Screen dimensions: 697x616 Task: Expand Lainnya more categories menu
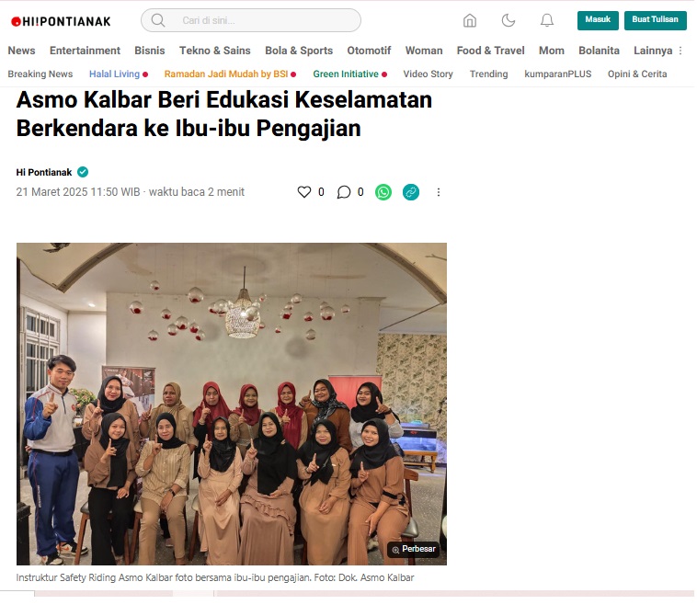point(657,51)
